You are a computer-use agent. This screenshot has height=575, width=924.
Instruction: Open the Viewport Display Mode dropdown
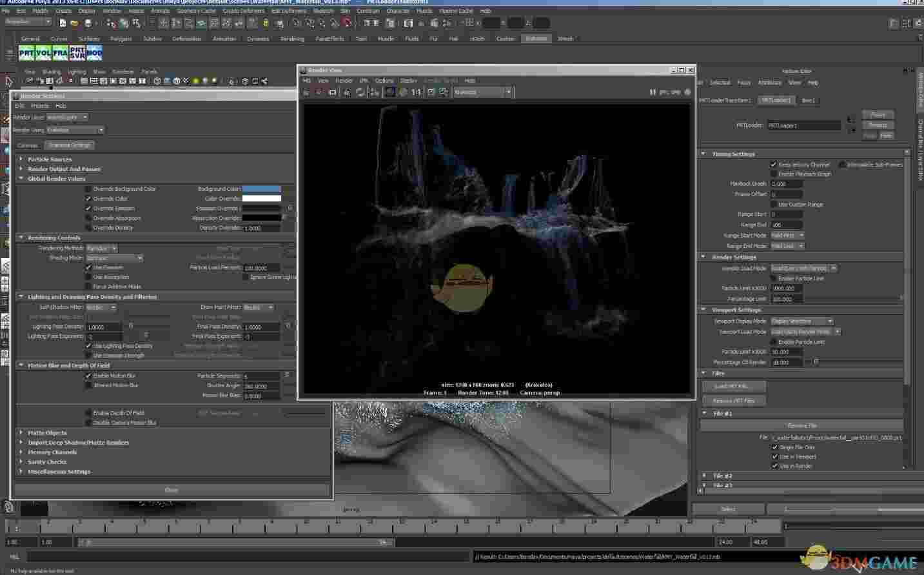click(x=801, y=321)
